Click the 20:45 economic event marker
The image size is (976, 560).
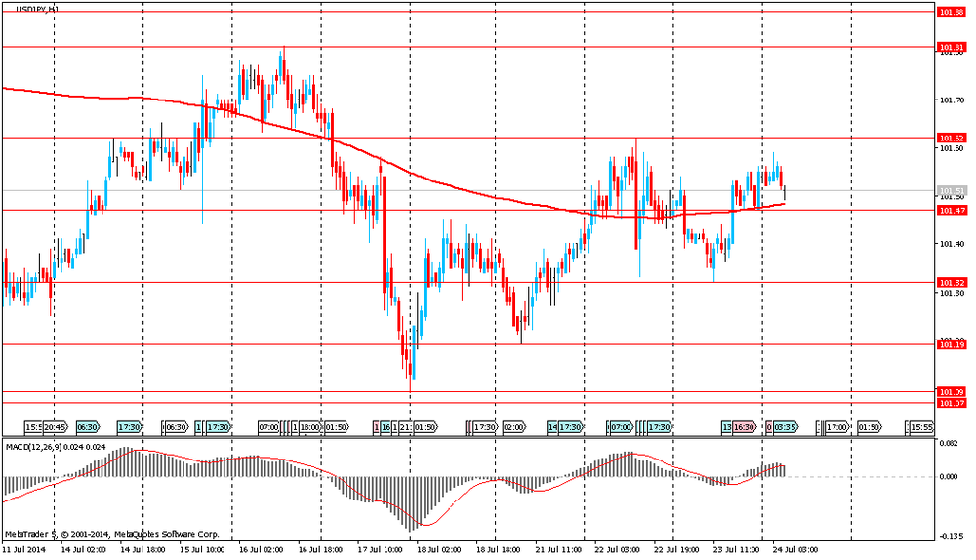tap(56, 427)
